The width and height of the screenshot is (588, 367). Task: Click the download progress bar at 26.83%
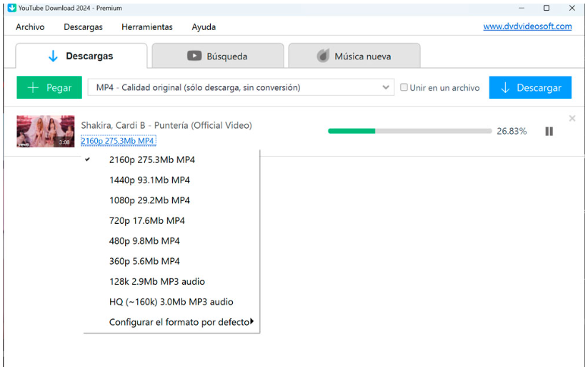coord(410,131)
